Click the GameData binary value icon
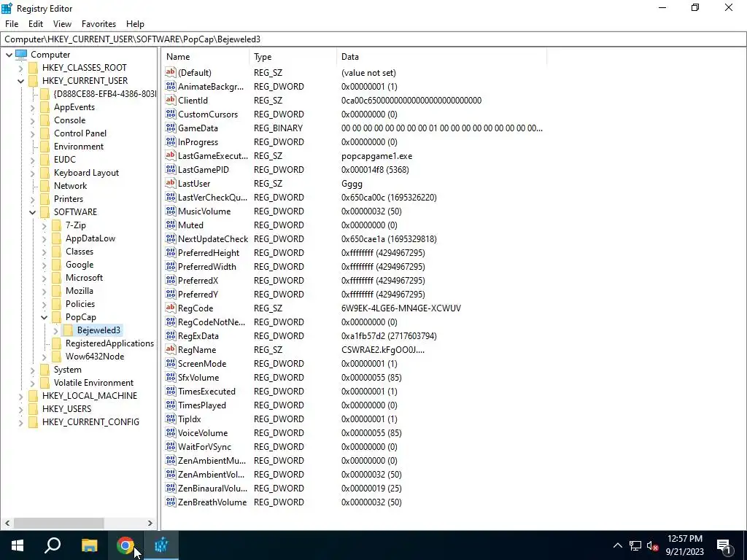 171,128
